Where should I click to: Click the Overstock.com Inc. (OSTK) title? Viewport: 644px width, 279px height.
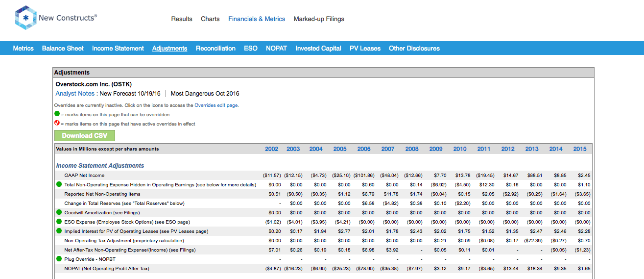(94, 84)
